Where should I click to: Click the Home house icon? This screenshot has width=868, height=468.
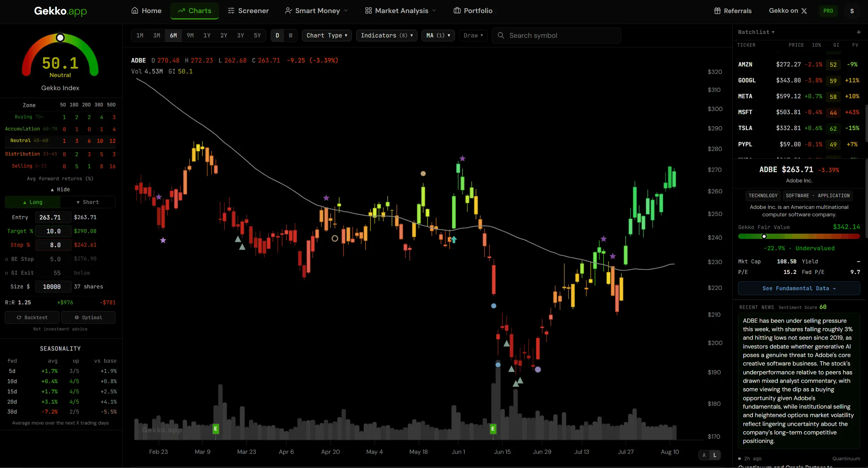pyautogui.click(x=135, y=11)
